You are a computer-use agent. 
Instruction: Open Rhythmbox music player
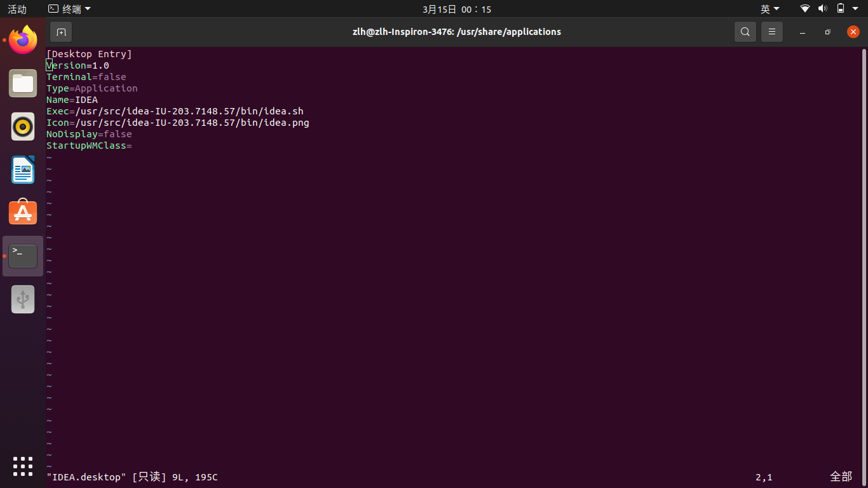(23, 126)
